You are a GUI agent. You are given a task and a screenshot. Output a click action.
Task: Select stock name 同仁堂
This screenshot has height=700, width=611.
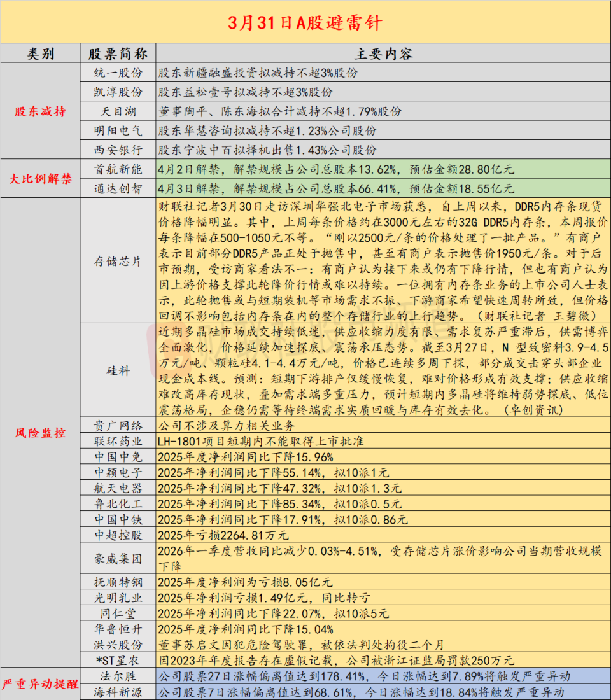[x=118, y=613]
